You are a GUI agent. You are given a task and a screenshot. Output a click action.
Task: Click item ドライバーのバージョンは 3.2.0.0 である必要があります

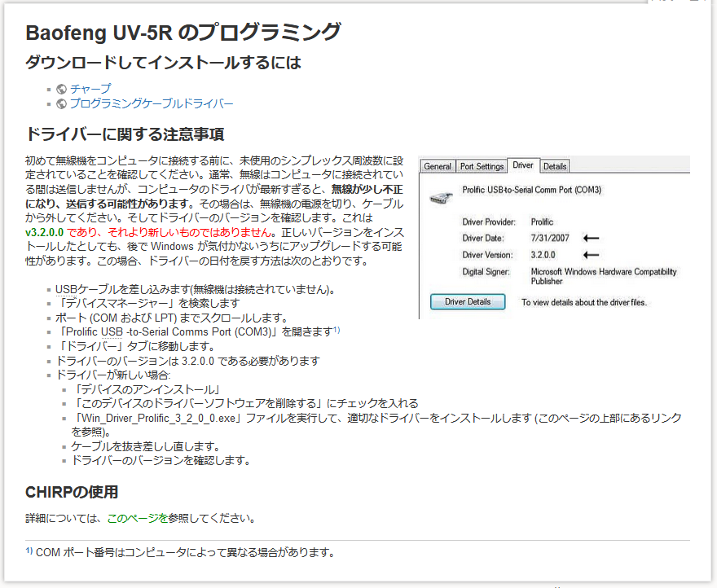[187, 361]
